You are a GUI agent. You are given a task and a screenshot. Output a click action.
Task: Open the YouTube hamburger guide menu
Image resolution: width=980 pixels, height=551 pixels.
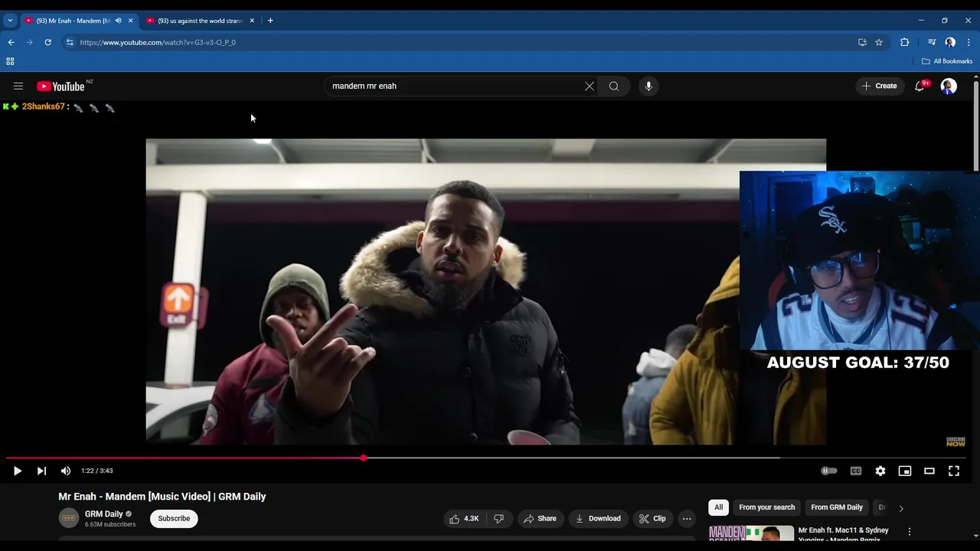point(18,86)
